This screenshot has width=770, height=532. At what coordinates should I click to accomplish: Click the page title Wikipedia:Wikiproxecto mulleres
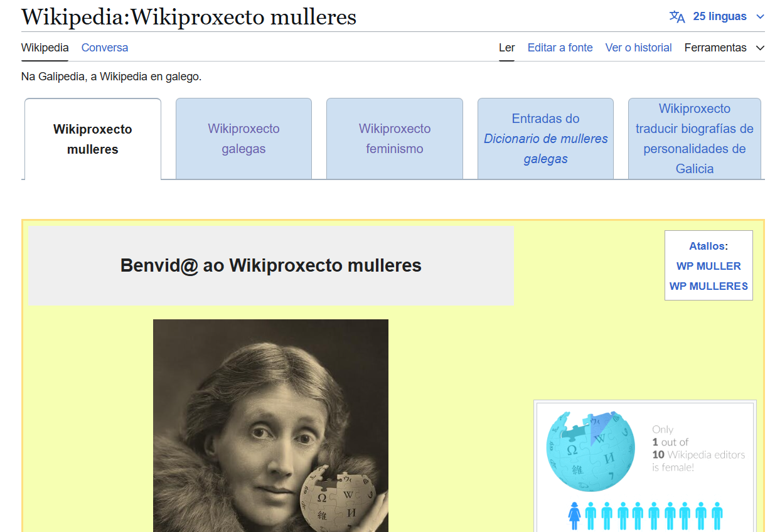[189, 17]
